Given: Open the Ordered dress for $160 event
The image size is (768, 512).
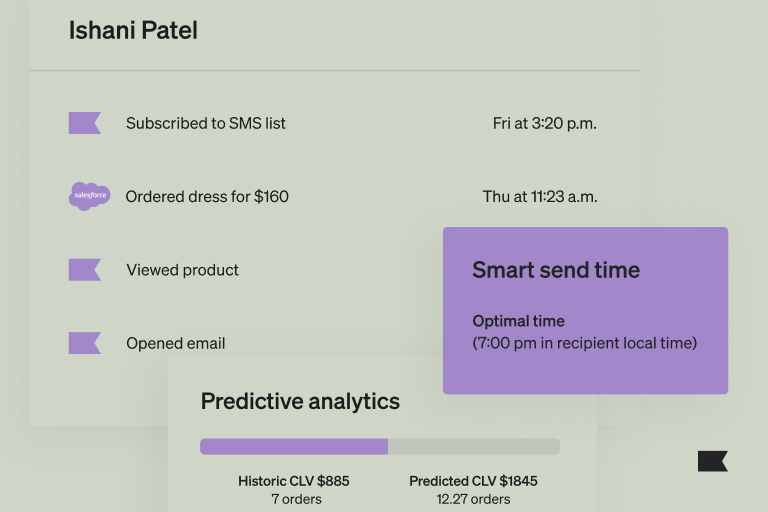Looking at the screenshot, I should pos(207,197).
